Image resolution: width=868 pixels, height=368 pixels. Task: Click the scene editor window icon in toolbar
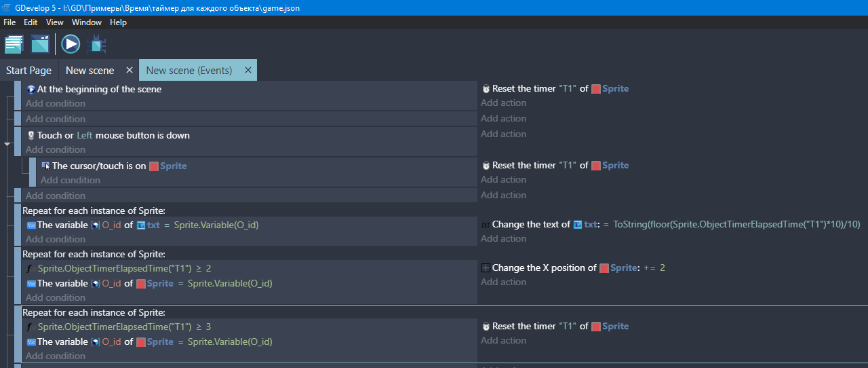pyautogui.click(x=40, y=44)
